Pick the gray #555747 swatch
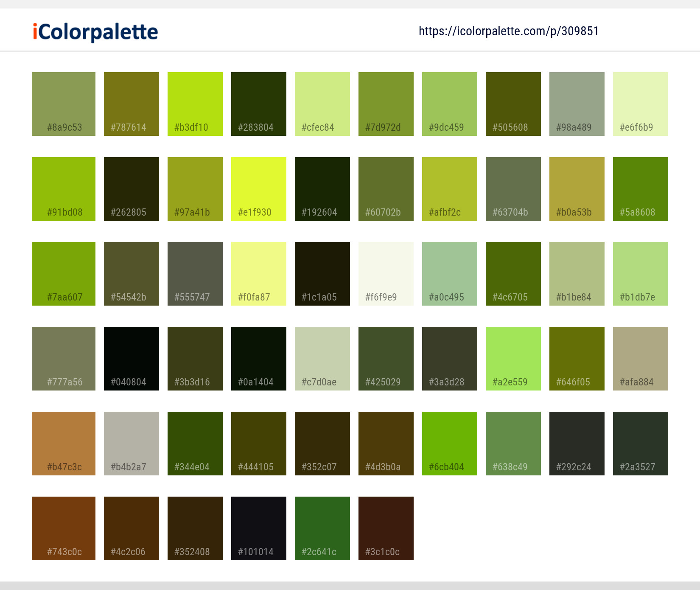Viewport: 700px width, 590px height. [195, 274]
